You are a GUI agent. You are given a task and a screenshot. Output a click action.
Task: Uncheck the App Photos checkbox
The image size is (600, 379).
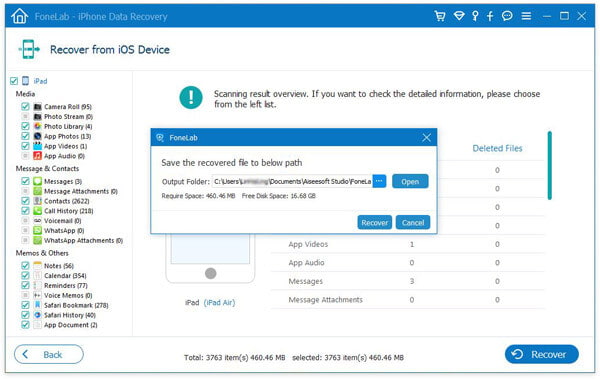click(25, 136)
